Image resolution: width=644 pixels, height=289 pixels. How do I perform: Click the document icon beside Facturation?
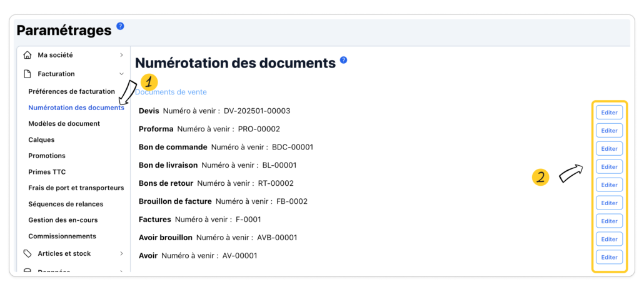[x=27, y=74]
